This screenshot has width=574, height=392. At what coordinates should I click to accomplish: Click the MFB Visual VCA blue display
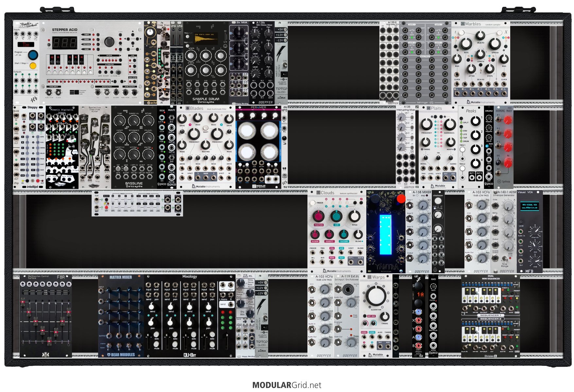[x=530, y=206]
